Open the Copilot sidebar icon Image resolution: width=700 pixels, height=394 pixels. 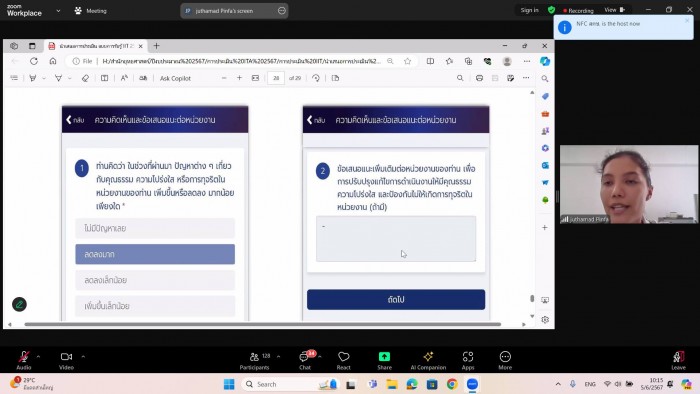tap(545, 61)
